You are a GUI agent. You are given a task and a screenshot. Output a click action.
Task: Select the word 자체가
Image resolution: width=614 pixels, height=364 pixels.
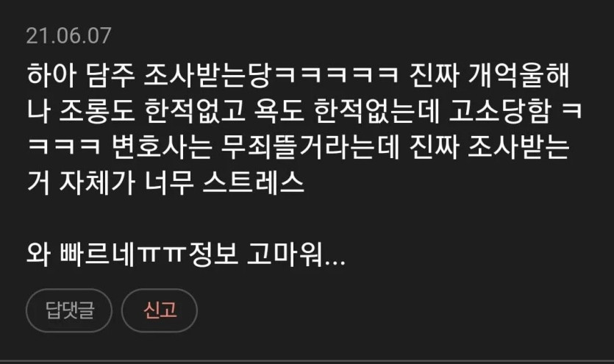point(97,183)
